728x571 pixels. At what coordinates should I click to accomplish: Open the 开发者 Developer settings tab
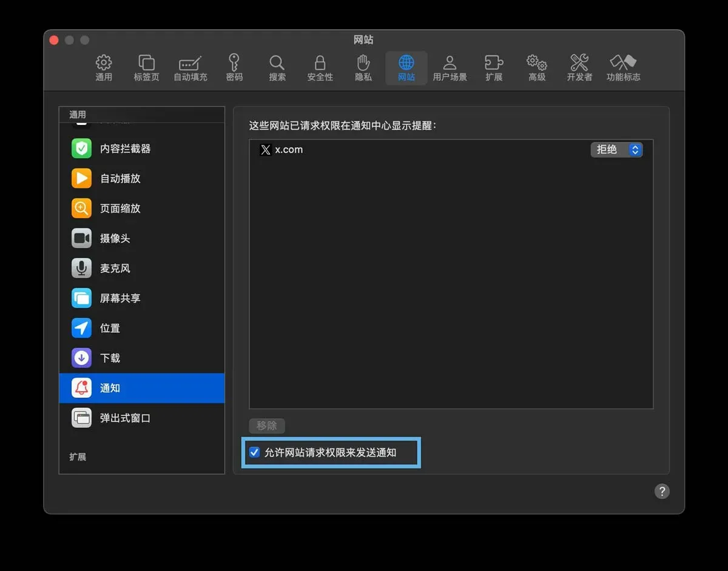579,68
